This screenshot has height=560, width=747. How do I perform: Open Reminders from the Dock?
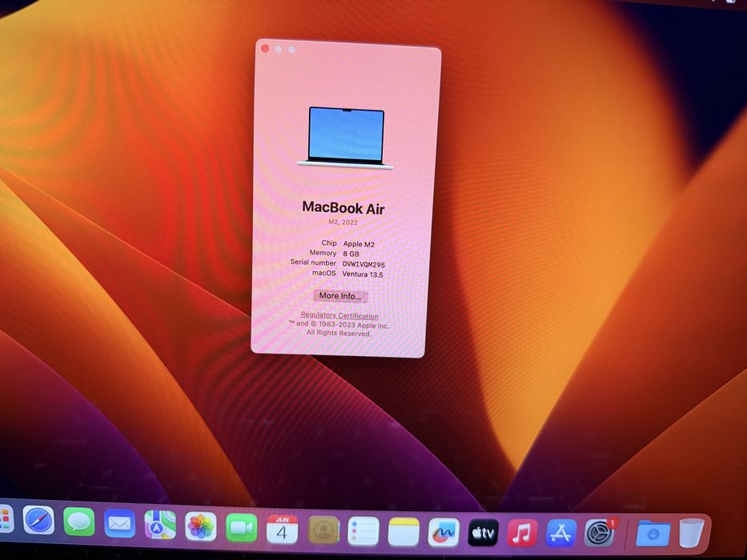(363, 531)
